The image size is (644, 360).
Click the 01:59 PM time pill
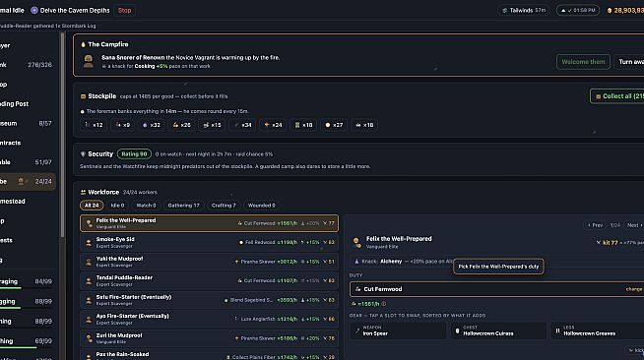pyautogui.click(x=578, y=10)
